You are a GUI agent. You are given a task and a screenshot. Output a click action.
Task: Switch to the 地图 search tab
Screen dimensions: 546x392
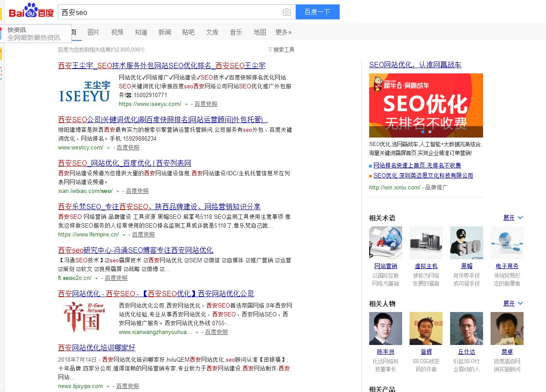260,32
